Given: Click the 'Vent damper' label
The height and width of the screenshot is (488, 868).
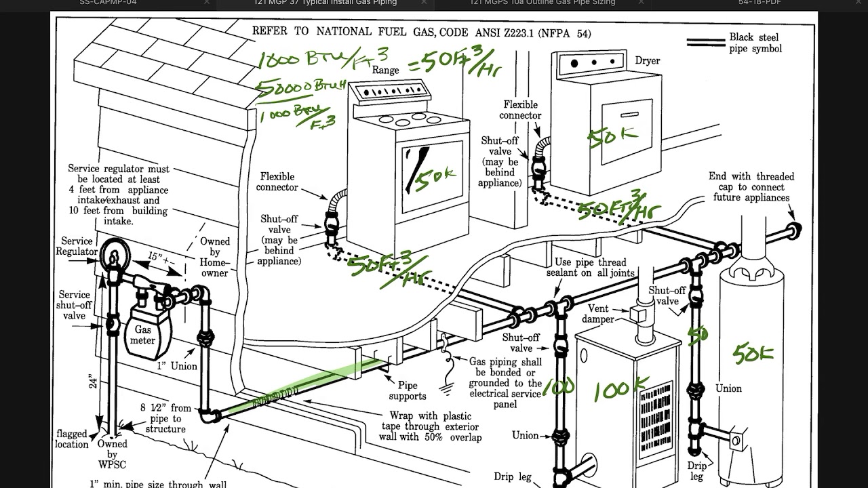Looking at the screenshot, I should coord(597,314).
